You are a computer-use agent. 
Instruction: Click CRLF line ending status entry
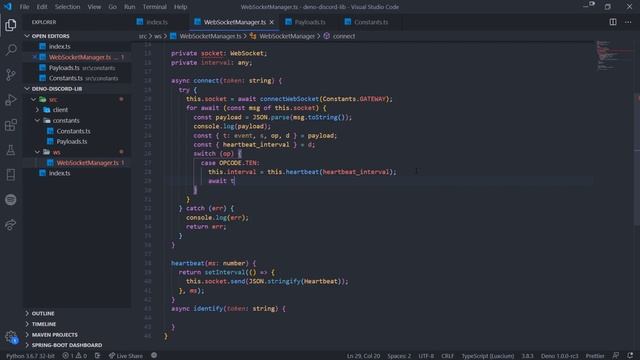click(x=447, y=356)
